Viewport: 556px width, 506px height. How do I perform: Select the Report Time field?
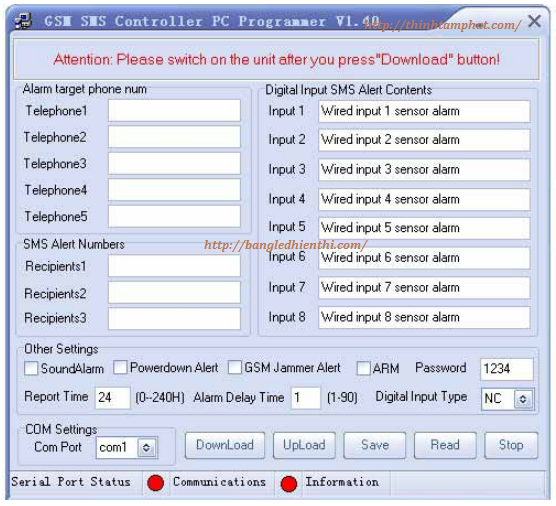[x=112, y=398]
